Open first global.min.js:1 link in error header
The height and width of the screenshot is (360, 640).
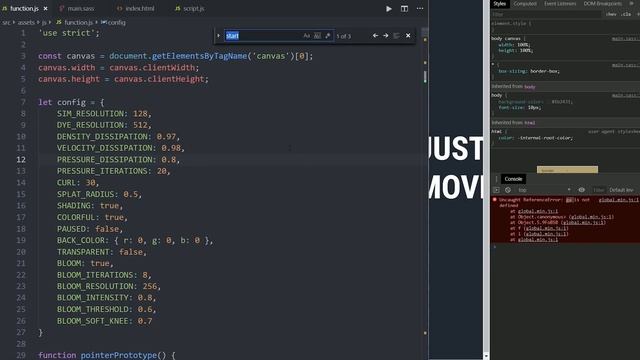[618, 200]
